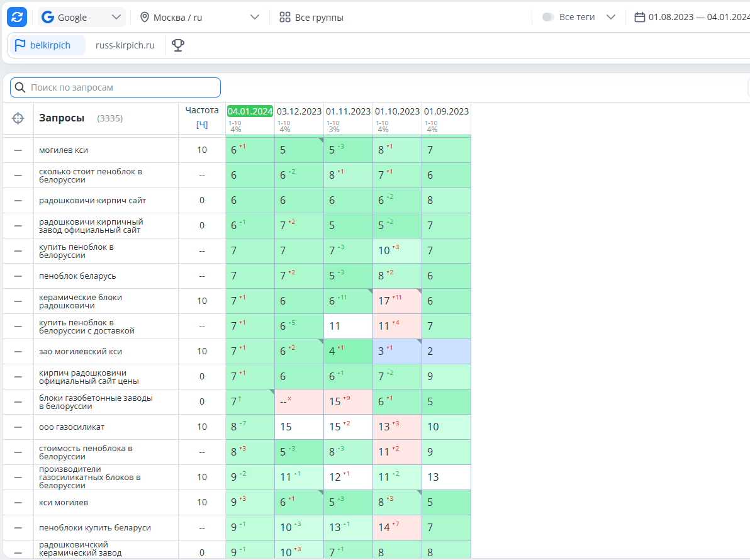Select the 04.01.2024 date column header

pos(250,111)
